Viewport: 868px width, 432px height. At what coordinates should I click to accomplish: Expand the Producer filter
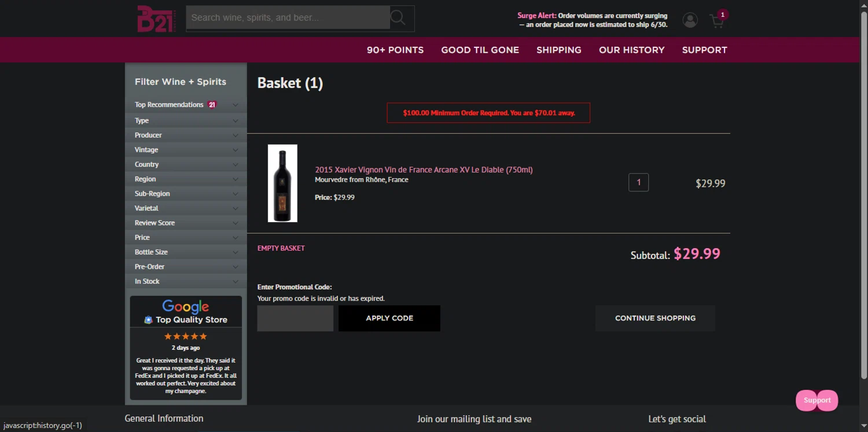(x=186, y=135)
